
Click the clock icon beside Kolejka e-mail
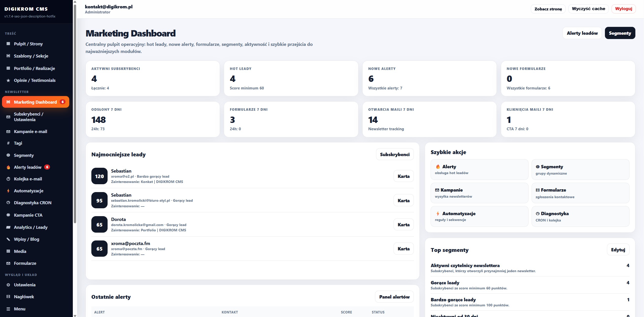pyautogui.click(x=8, y=179)
